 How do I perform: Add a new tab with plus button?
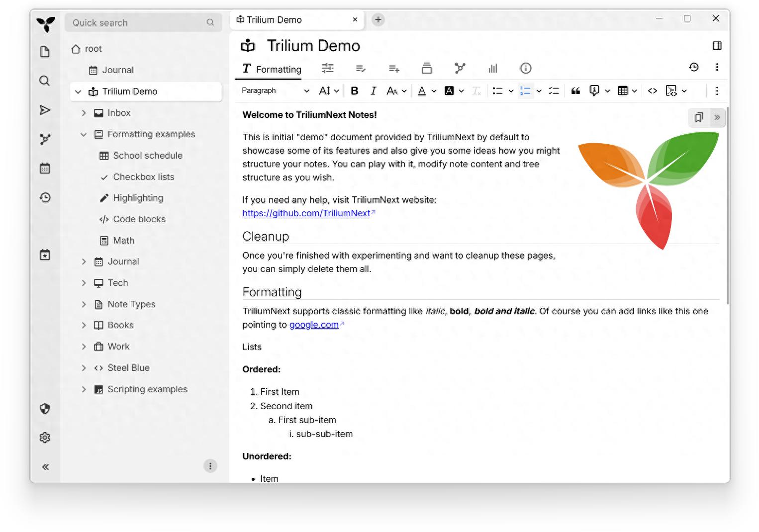click(378, 20)
